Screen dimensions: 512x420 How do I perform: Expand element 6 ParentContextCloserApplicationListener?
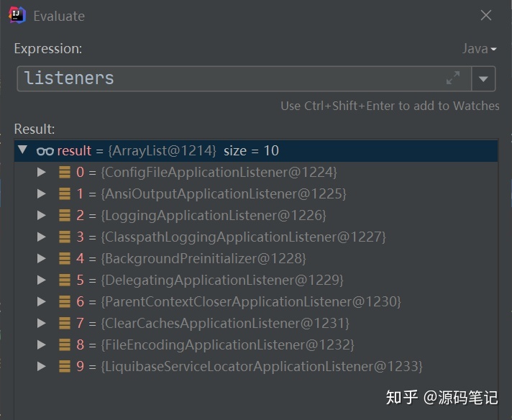tap(42, 301)
